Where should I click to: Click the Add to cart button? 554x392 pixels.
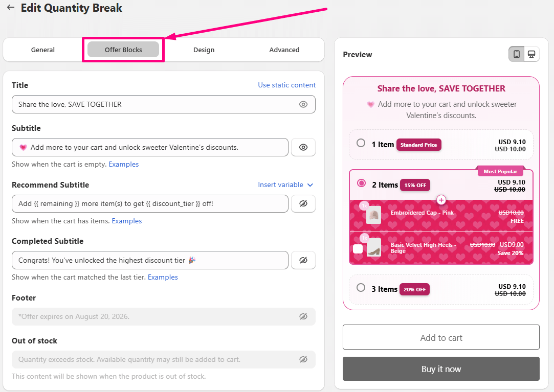[x=441, y=337]
